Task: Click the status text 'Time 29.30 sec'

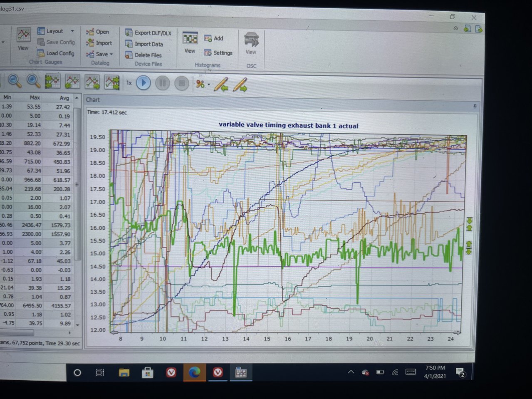Action: [63, 343]
